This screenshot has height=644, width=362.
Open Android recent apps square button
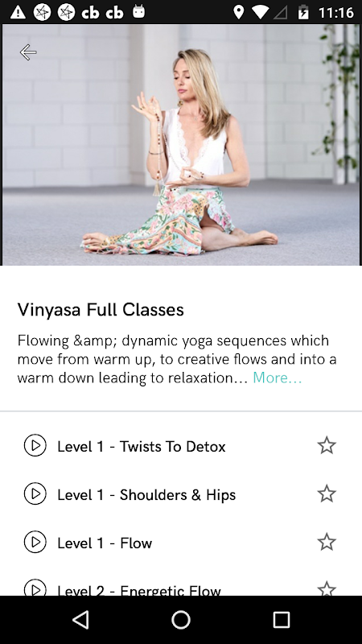[281, 619]
